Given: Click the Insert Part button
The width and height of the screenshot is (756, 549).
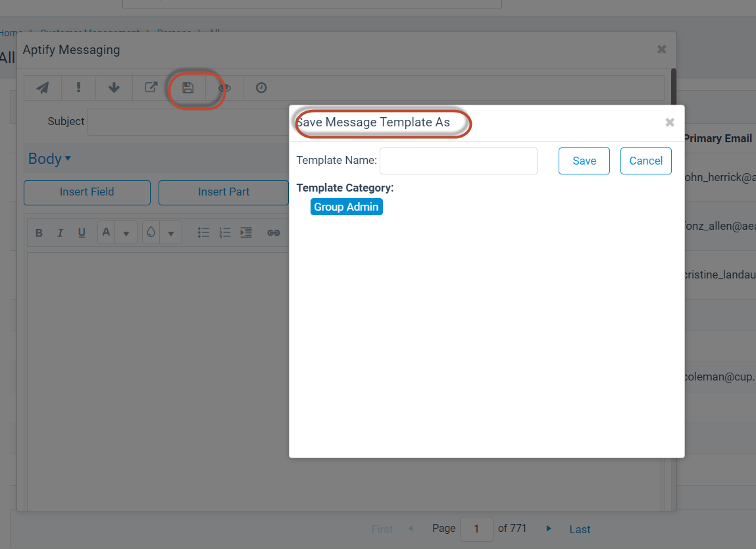Looking at the screenshot, I should pos(224,192).
